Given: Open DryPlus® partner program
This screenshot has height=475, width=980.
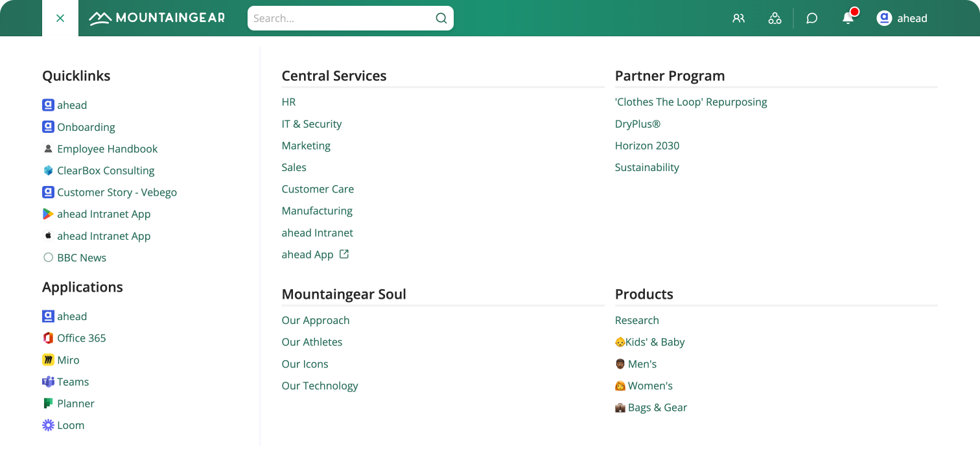Looking at the screenshot, I should point(638,124).
